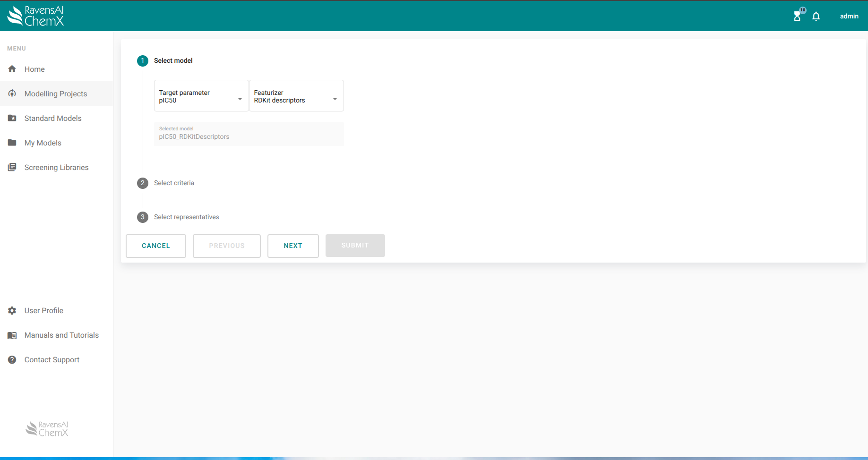Click the Home house icon
This screenshot has width=868, height=460.
[x=12, y=69]
